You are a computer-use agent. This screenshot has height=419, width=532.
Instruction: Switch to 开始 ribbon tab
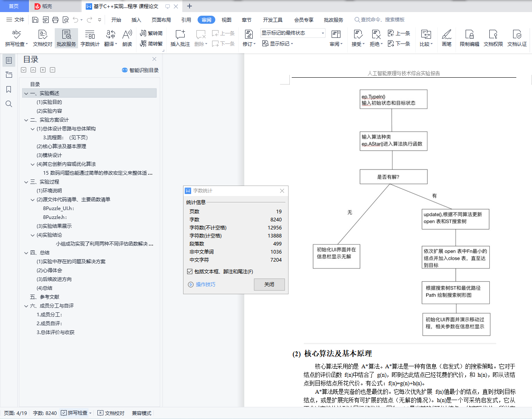[116, 20]
